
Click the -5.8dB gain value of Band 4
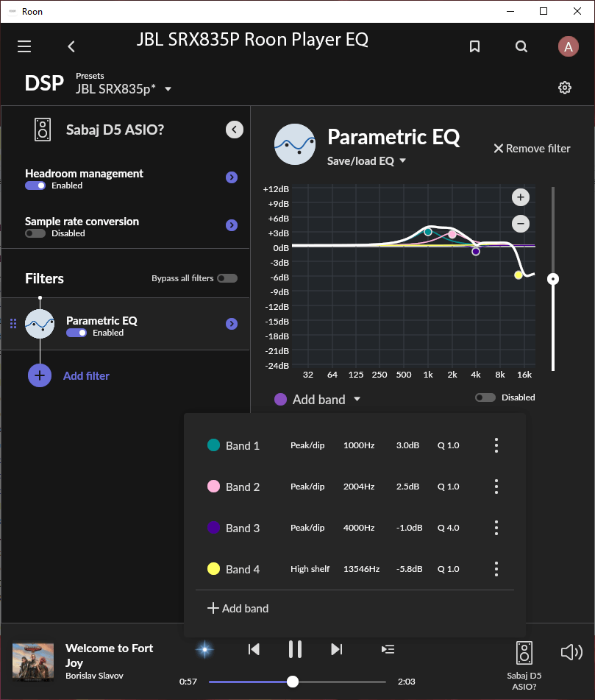[410, 569]
